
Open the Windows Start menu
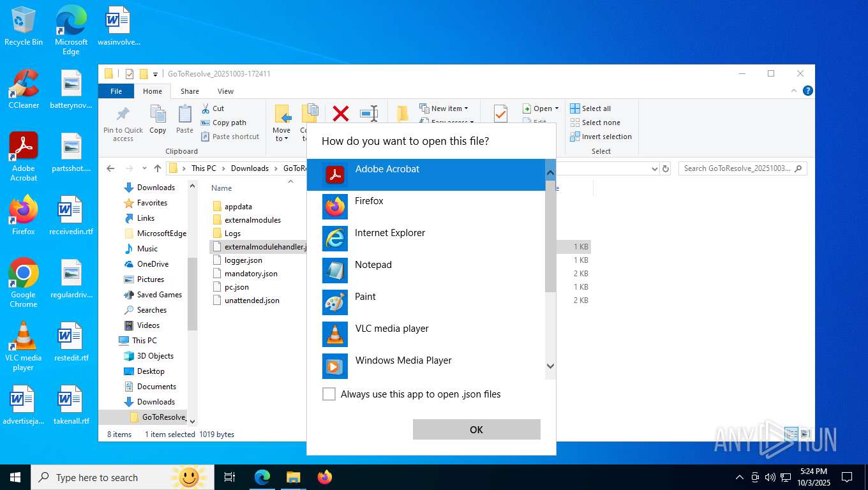tap(15, 477)
